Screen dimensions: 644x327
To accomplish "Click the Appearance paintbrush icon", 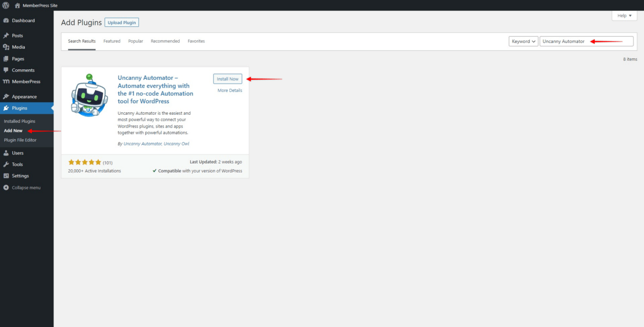I will [6, 97].
